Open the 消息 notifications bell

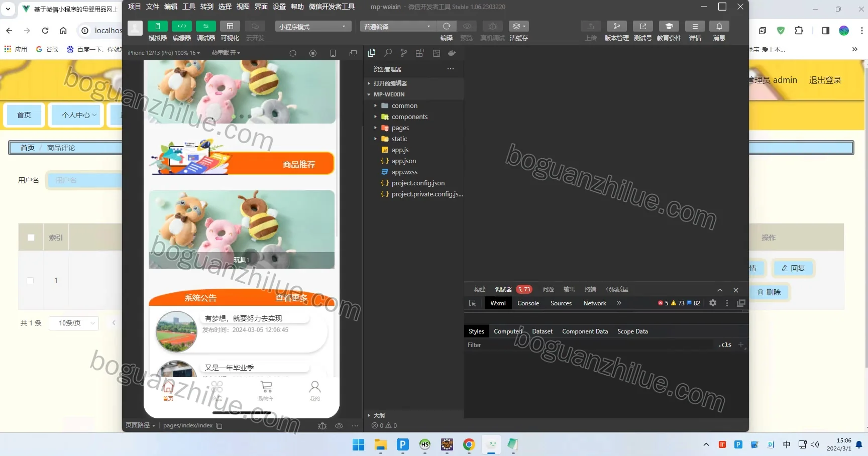point(719,26)
